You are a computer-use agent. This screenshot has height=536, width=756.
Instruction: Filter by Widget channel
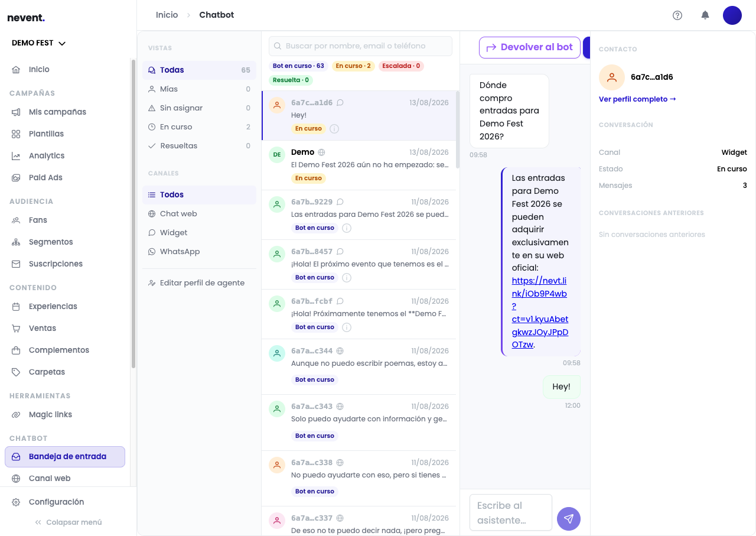pyautogui.click(x=199, y=233)
